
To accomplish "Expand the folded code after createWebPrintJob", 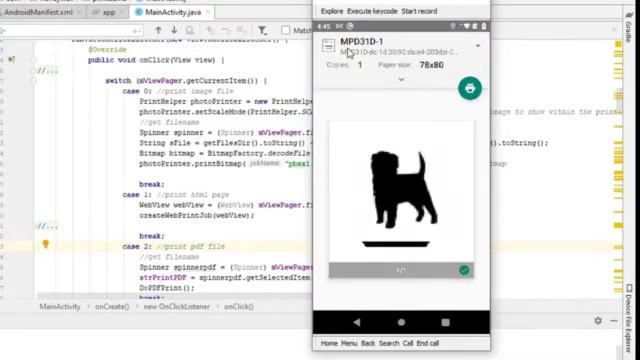I will [47, 226].
